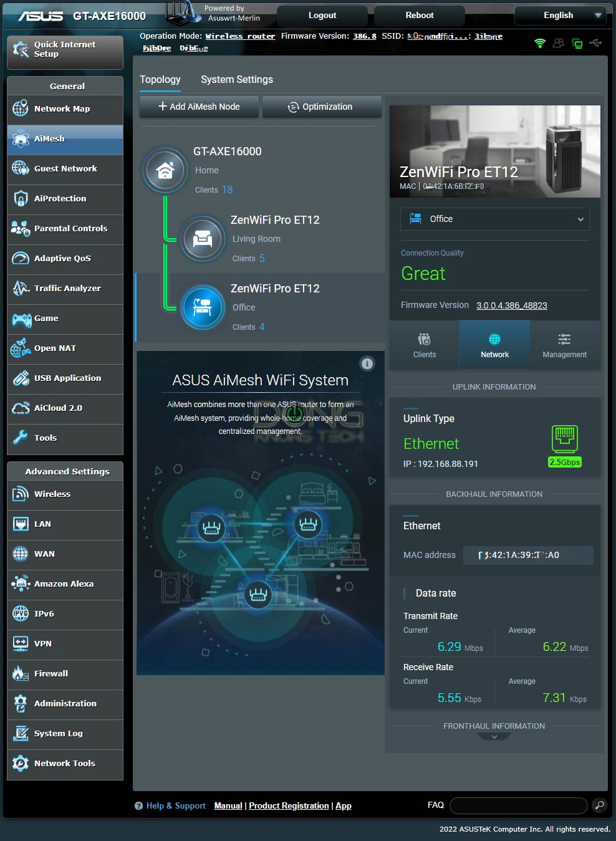The height and width of the screenshot is (841, 616).
Task: Click Office node clients count 4
Action: (x=262, y=327)
